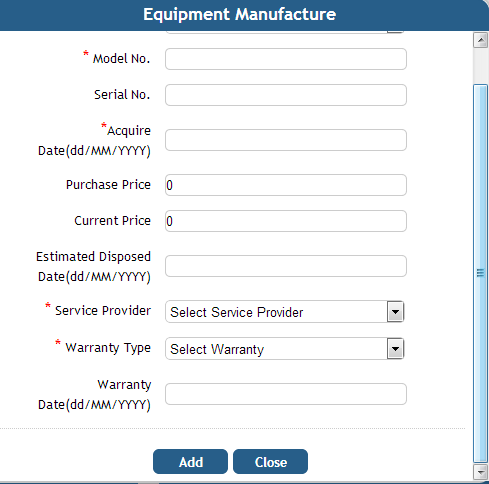Viewport: 489px width, 484px height.
Task: Click the Add button
Action: [x=190, y=462]
